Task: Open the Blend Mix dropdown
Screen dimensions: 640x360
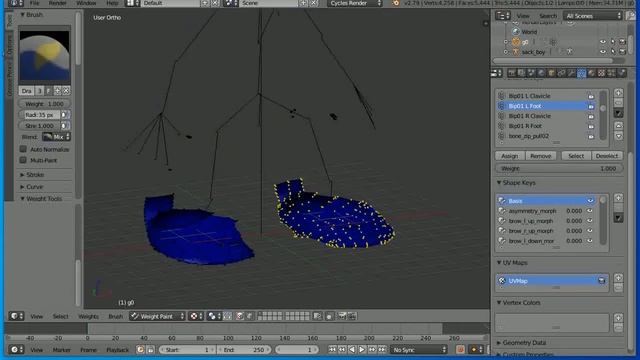Action: click(x=56, y=137)
